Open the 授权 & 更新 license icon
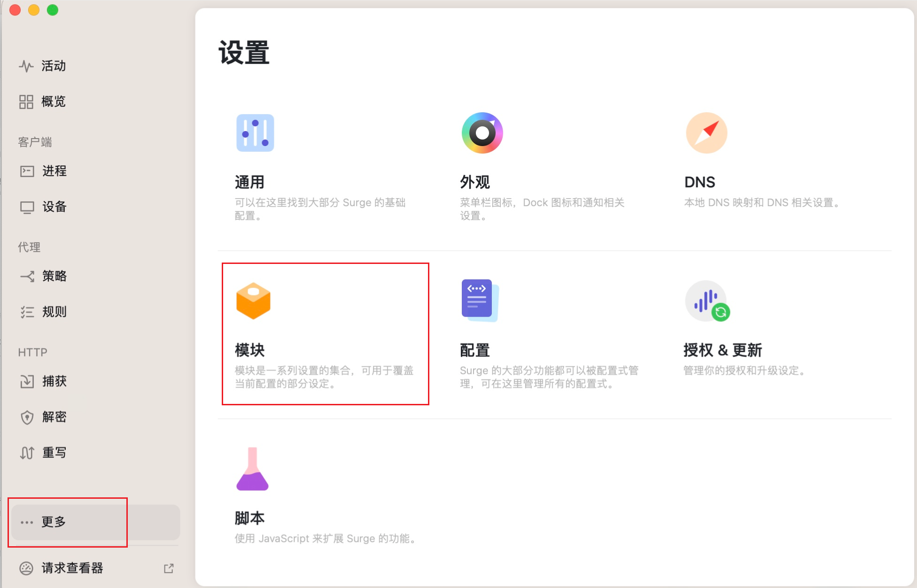Image resolution: width=917 pixels, height=588 pixels. coord(707,301)
